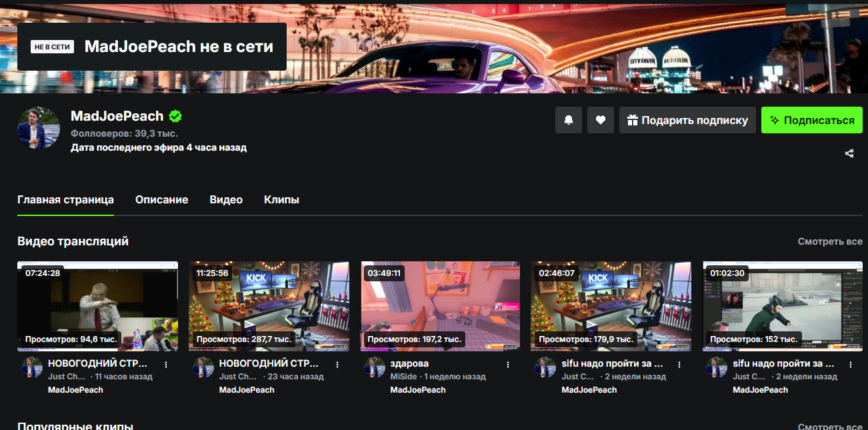Click the small avatar beside the 'здарова' video
Image resolution: width=868 pixels, height=430 pixels.
[x=375, y=367]
